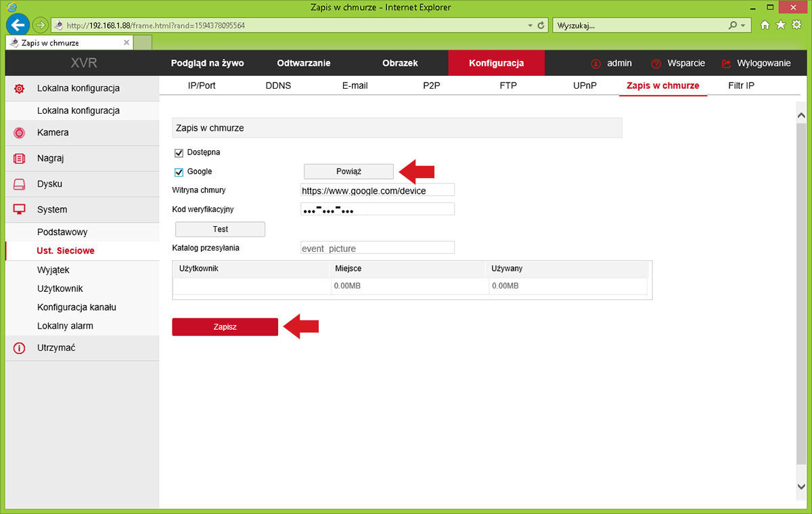Click the red Zapisz button
Screen dimensions: 812x514
click(225, 326)
